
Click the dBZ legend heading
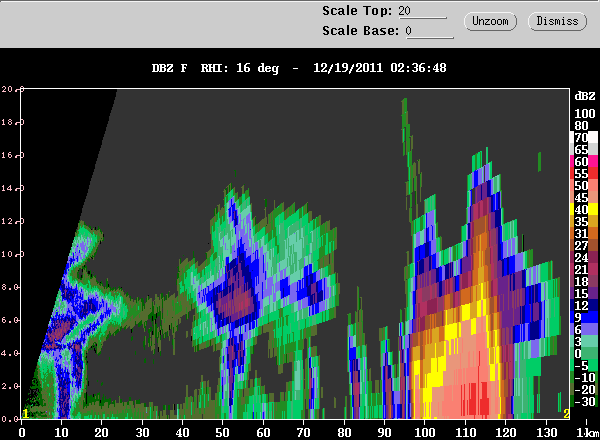pyautogui.click(x=585, y=96)
